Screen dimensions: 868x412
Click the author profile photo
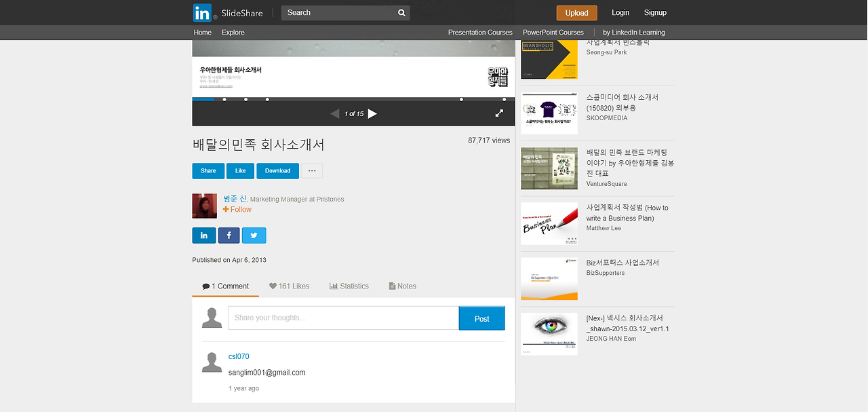(204, 206)
